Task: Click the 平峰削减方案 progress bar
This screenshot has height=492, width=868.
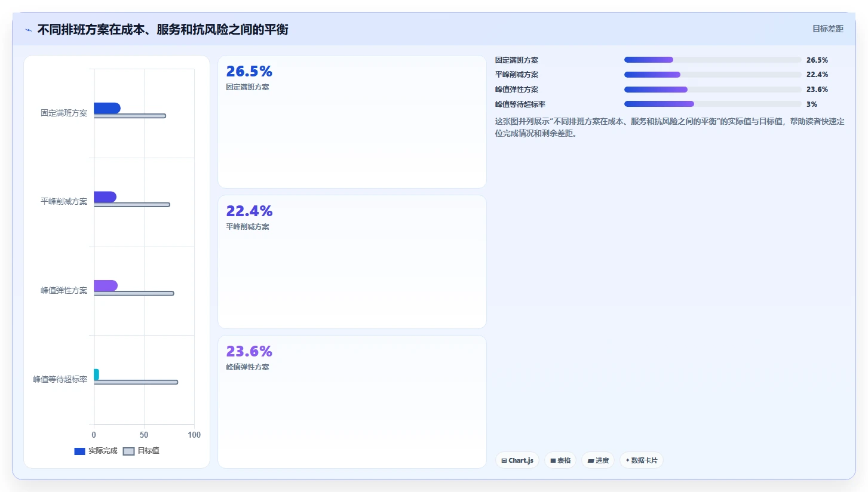Action: [713, 75]
